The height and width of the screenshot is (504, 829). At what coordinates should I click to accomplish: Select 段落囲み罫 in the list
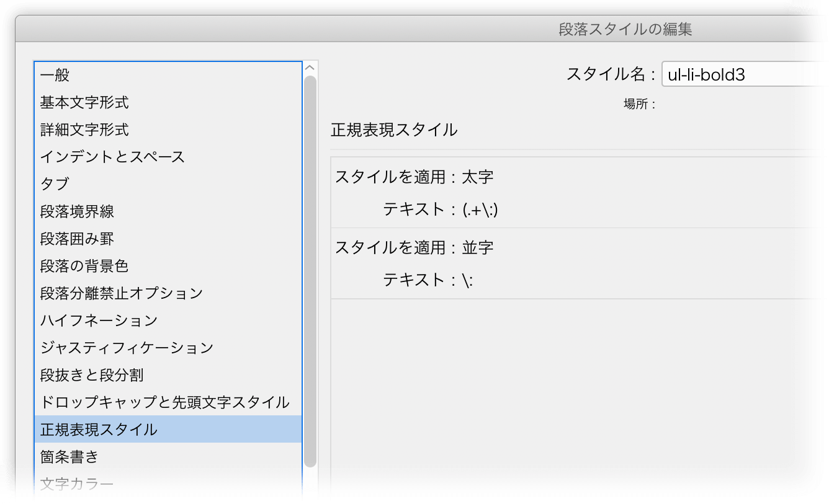pyautogui.click(x=168, y=239)
